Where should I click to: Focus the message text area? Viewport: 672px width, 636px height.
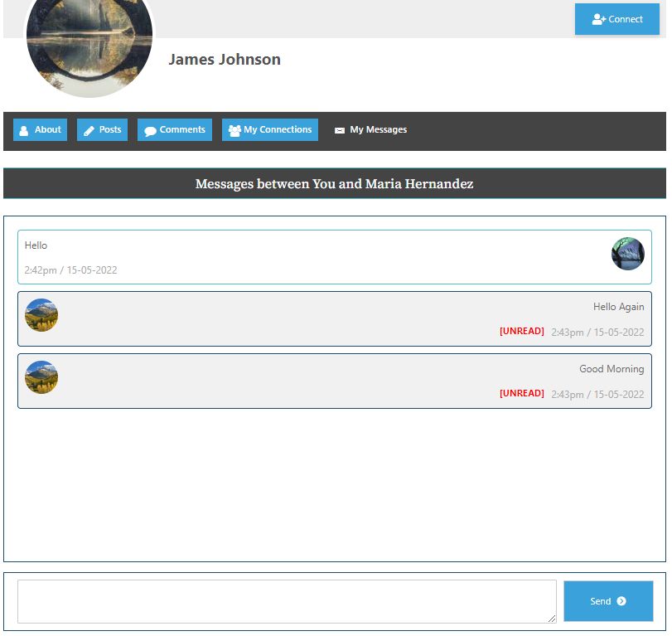pyautogui.click(x=287, y=601)
